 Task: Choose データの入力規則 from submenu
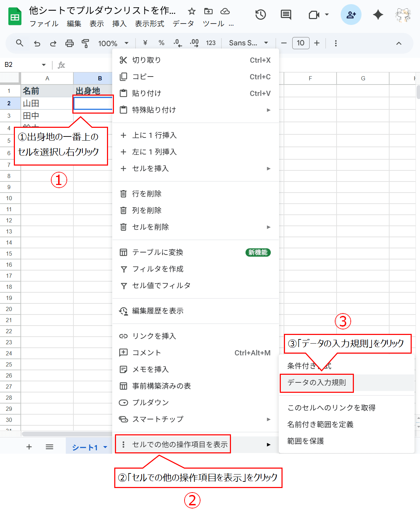click(x=316, y=382)
